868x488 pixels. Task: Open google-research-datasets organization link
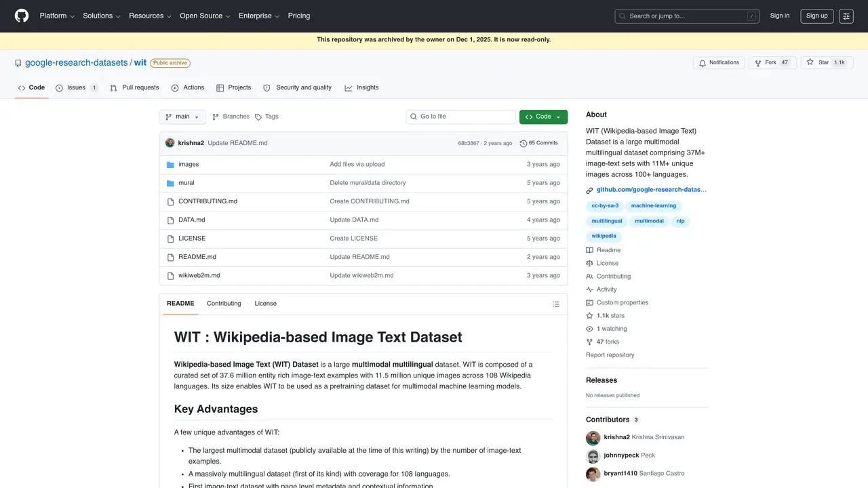pyautogui.click(x=76, y=62)
